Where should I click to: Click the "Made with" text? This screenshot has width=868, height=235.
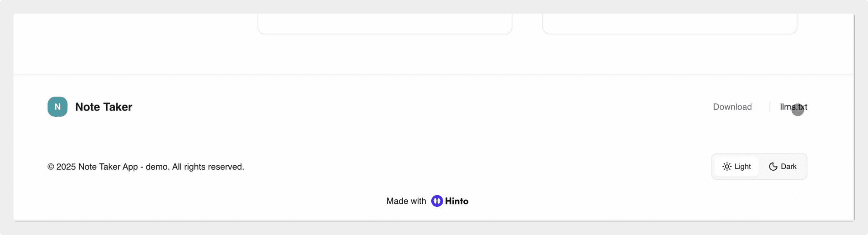(x=406, y=201)
